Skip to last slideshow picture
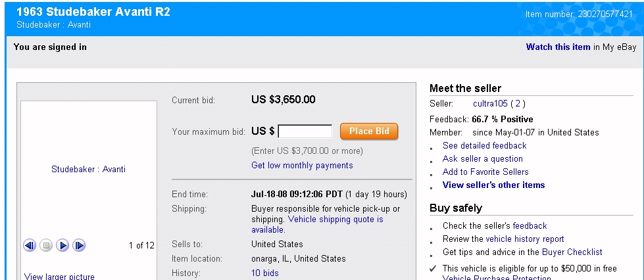Image resolution: width=644 pixels, height=280 pixels. (x=79, y=245)
